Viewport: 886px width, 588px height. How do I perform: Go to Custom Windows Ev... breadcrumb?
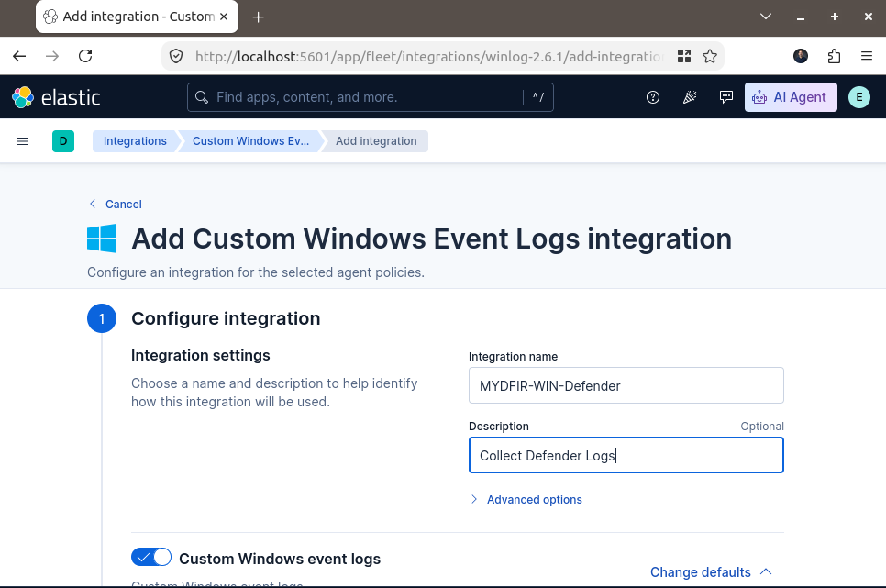coord(251,141)
